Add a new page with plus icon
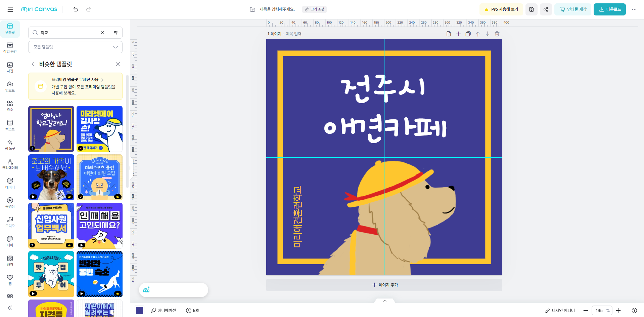644x317 pixels. 458,34
